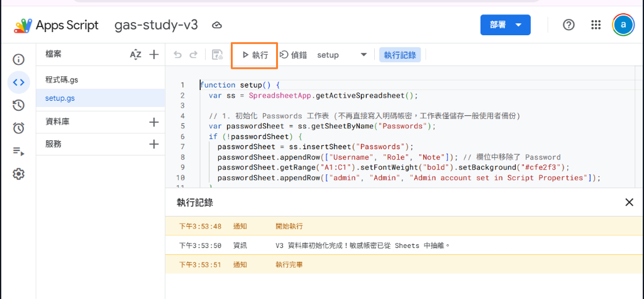Save the project with the disk icon
The image size is (644, 299).
coord(217,55)
